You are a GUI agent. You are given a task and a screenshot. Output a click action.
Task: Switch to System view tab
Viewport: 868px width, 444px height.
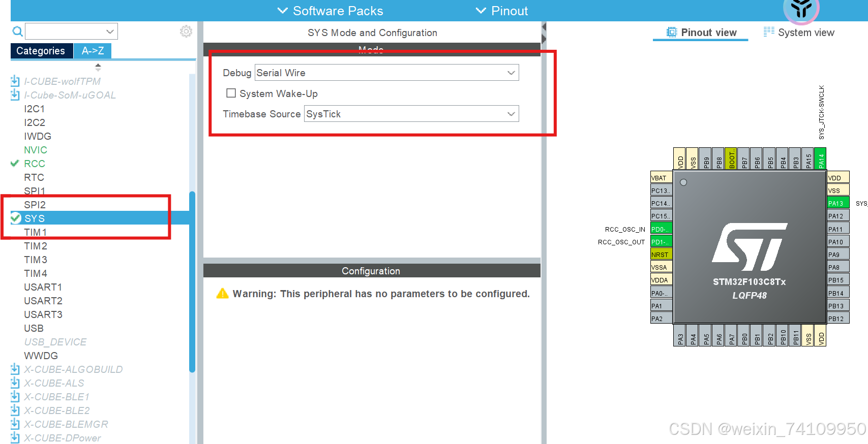tap(799, 33)
